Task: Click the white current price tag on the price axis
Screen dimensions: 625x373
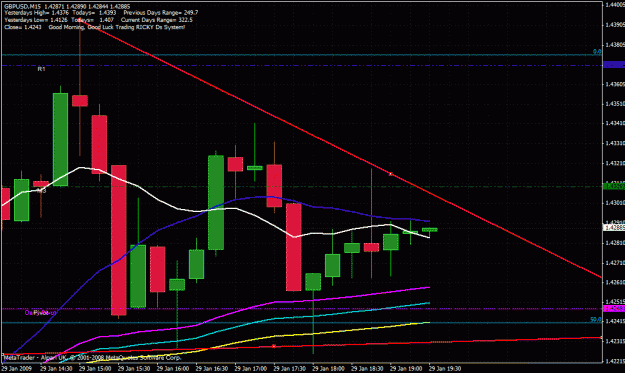Action: click(614, 228)
